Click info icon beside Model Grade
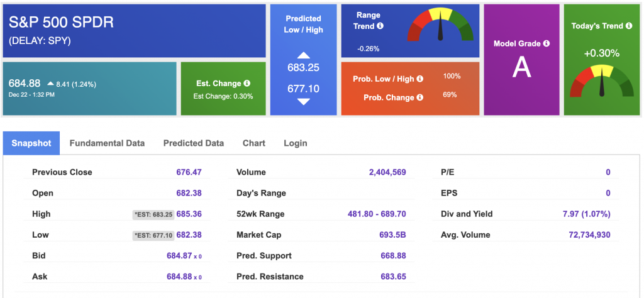Screen dimensions: 644x298 point(546,43)
